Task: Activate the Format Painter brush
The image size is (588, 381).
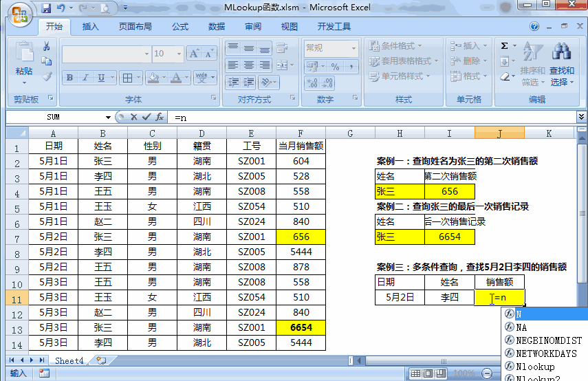Action: [47, 76]
